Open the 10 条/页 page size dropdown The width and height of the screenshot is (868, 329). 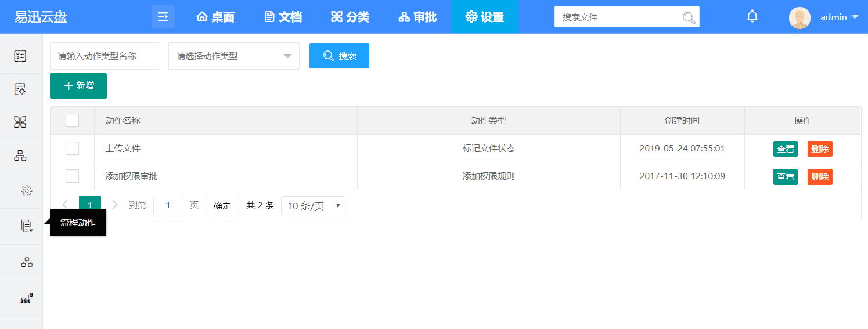point(313,206)
